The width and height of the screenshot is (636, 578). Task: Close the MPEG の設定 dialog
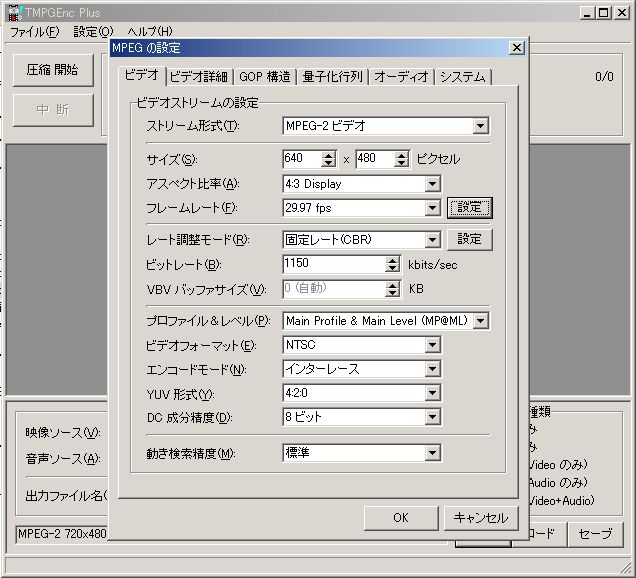pyautogui.click(x=517, y=48)
